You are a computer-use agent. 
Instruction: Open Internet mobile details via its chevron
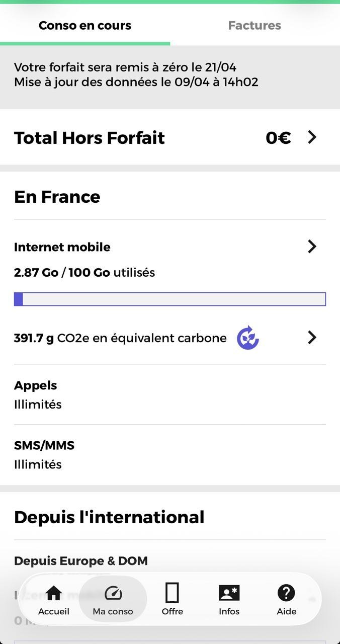[312, 247]
